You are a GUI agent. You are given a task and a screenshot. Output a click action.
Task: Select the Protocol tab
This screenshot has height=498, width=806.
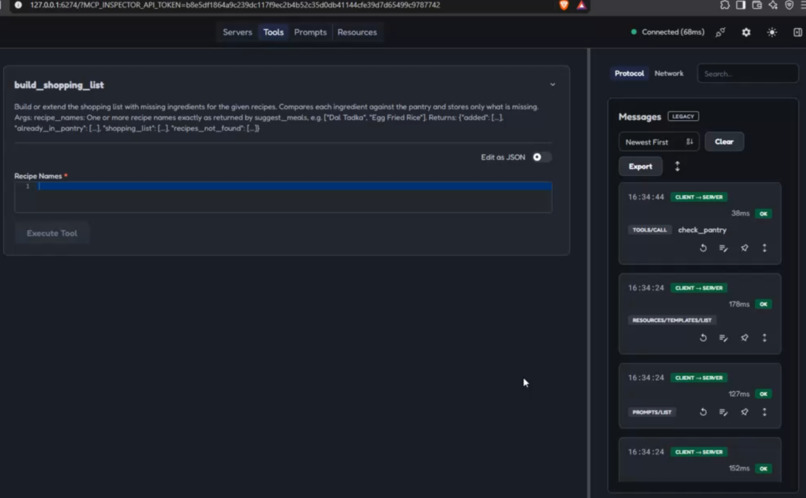tap(629, 73)
